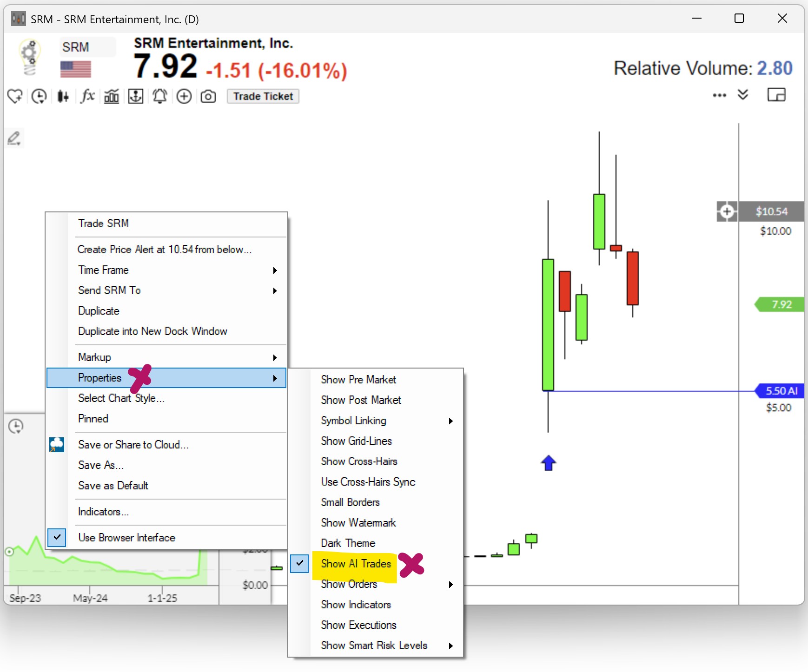Screen dimensions: 808x672
Task: Enable Show Pre Market
Action: click(x=376, y=380)
